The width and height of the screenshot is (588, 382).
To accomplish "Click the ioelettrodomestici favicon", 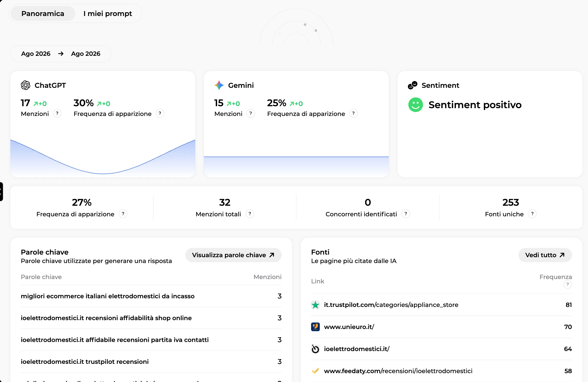I will tap(315, 349).
